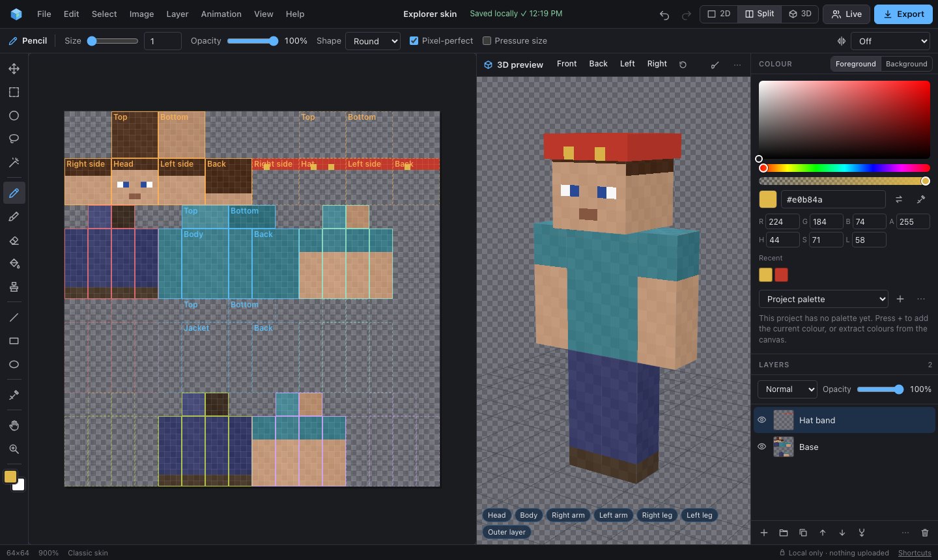Screen dimensions: 938x560
Task: Click the Undo arrow
Action: click(x=664, y=14)
